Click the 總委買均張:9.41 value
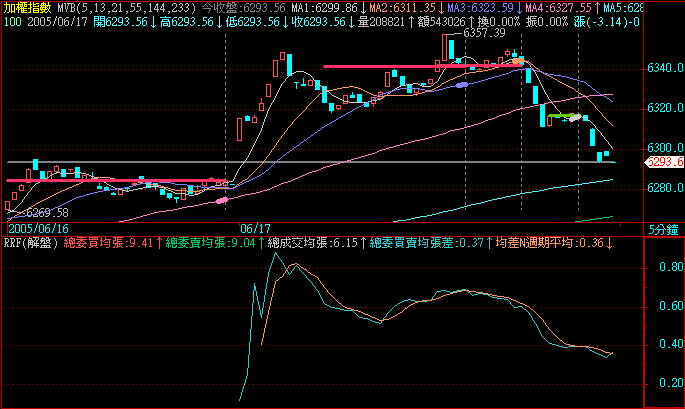This screenshot has width=685, height=409. (x=108, y=243)
